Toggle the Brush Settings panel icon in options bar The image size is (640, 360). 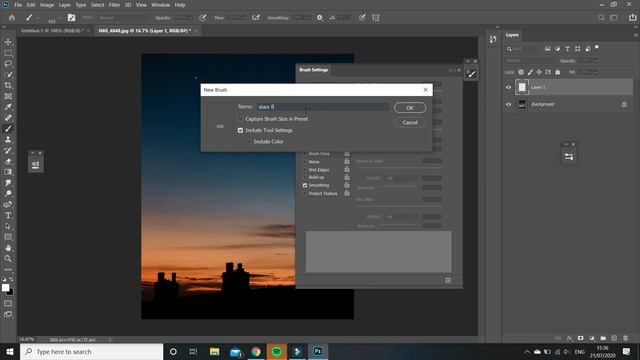point(71,18)
